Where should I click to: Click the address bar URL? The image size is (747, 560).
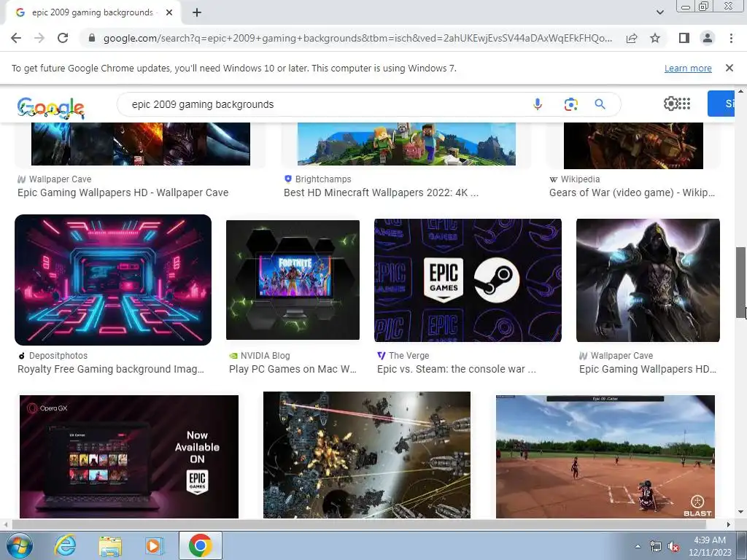point(357,38)
